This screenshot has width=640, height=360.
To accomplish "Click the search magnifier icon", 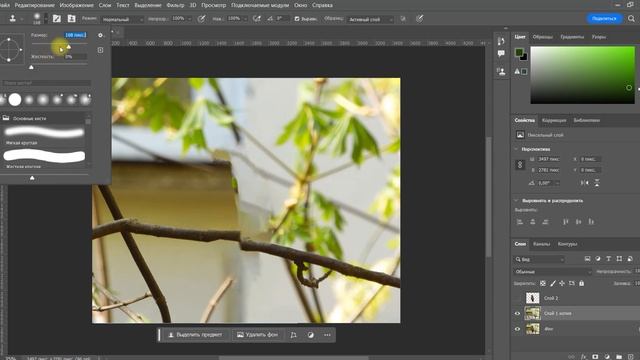I will point(631,19).
